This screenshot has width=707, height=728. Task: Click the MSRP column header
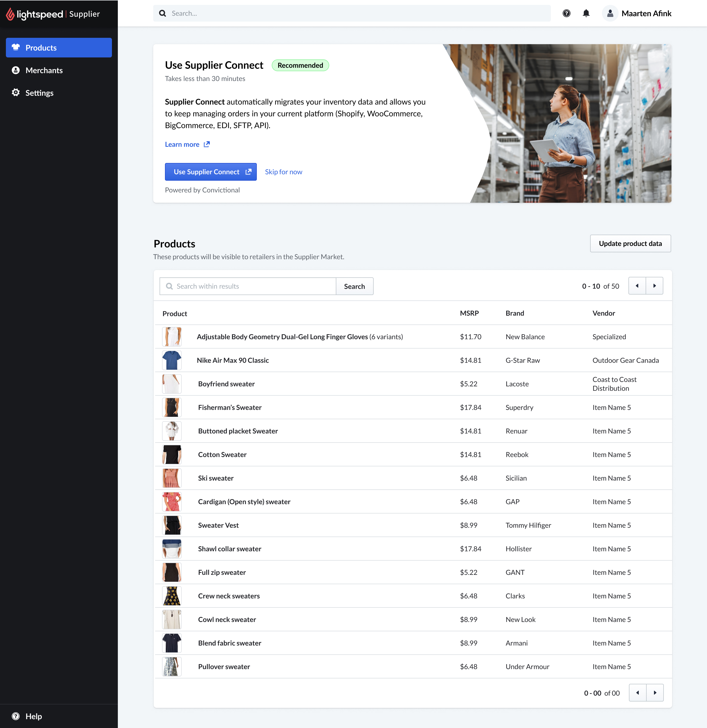469,313
